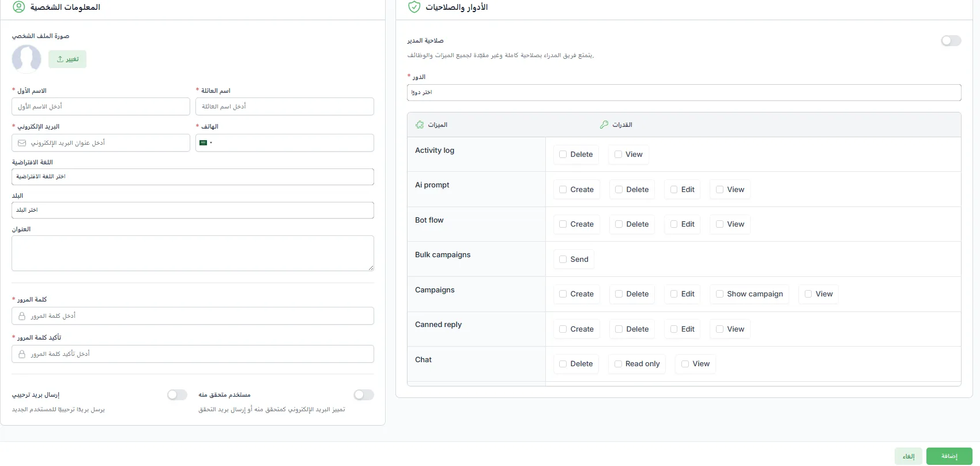
Task: Click the personal information user icon
Action: [19, 7]
